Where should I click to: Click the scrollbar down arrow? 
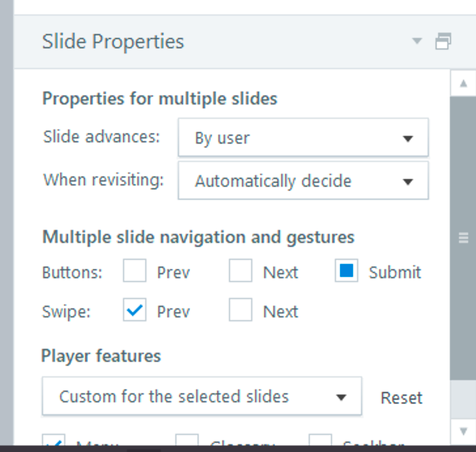pos(463,431)
